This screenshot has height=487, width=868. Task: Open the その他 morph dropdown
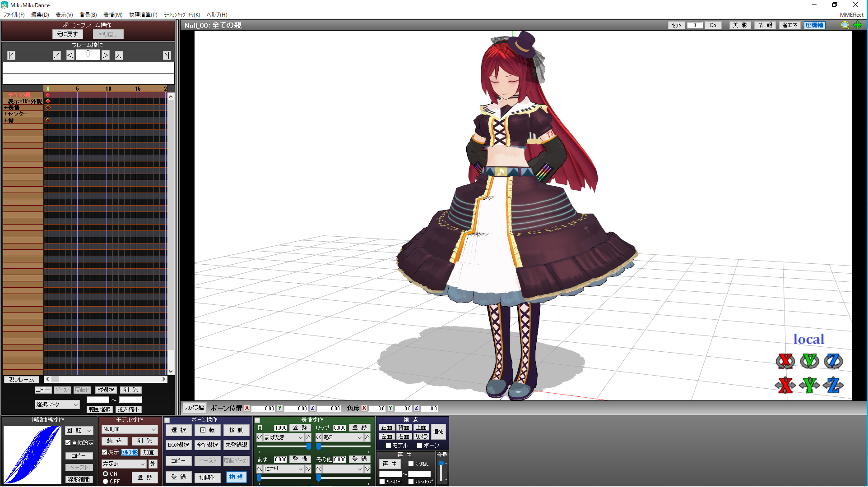point(343,469)
